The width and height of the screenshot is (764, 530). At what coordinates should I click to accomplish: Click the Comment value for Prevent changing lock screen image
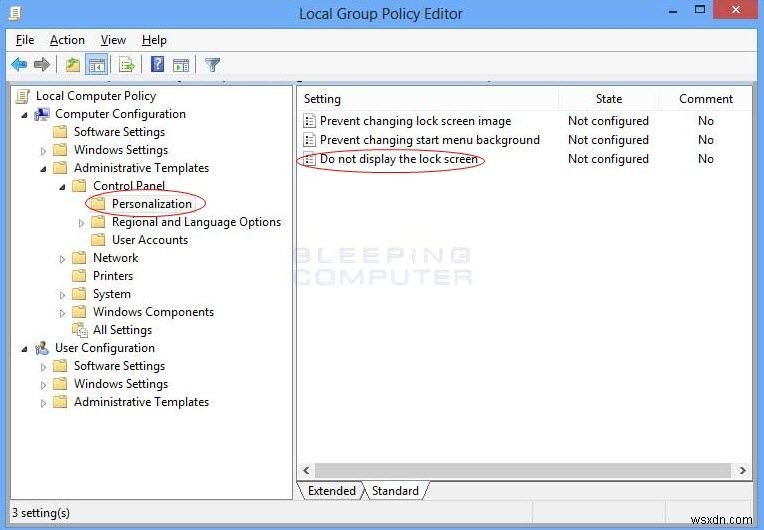706,121
